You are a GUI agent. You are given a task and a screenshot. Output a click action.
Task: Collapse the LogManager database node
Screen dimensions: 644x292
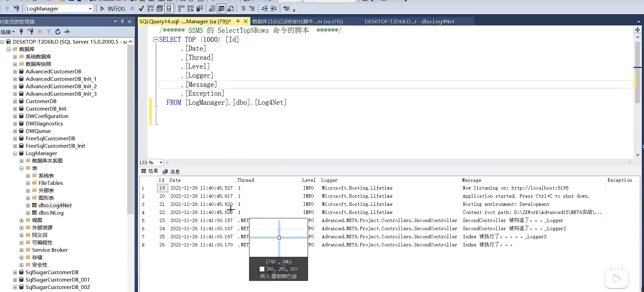pos(15,153)
